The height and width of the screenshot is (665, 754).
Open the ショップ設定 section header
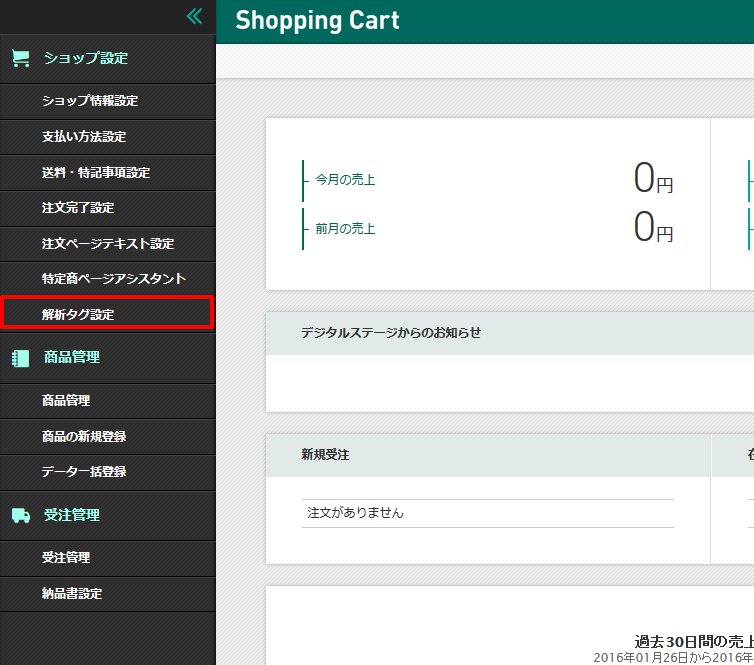107,59
